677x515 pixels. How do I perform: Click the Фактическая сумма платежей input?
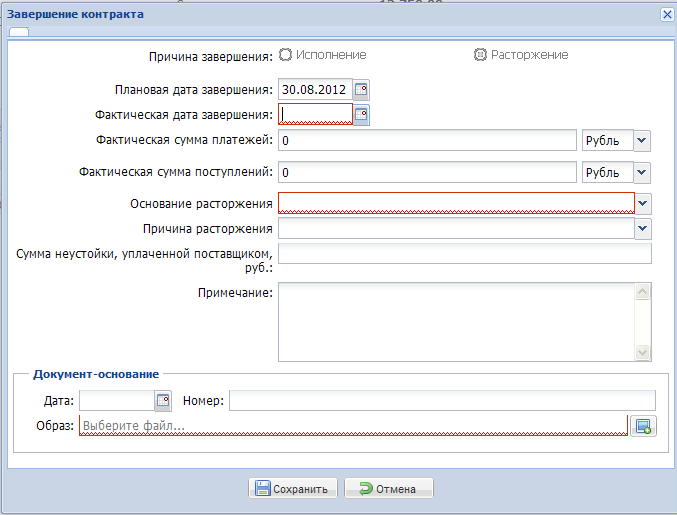click(427, 140)
